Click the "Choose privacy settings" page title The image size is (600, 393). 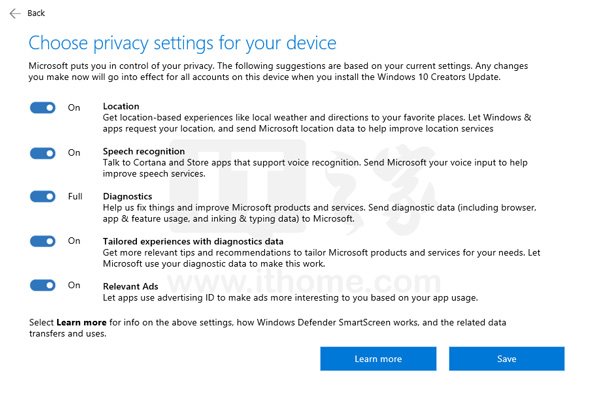pyautogui.click(x=183, y=43)
